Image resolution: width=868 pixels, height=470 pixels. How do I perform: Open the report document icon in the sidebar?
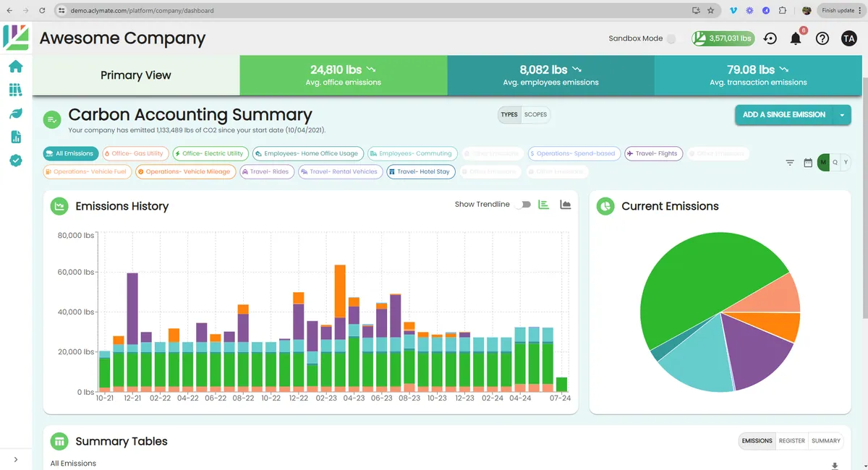[15, 137]
